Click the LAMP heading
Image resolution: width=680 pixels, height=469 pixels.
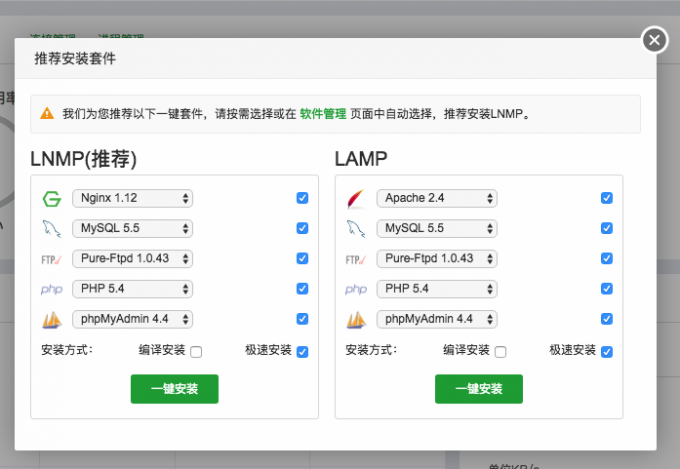coord(361,159)
